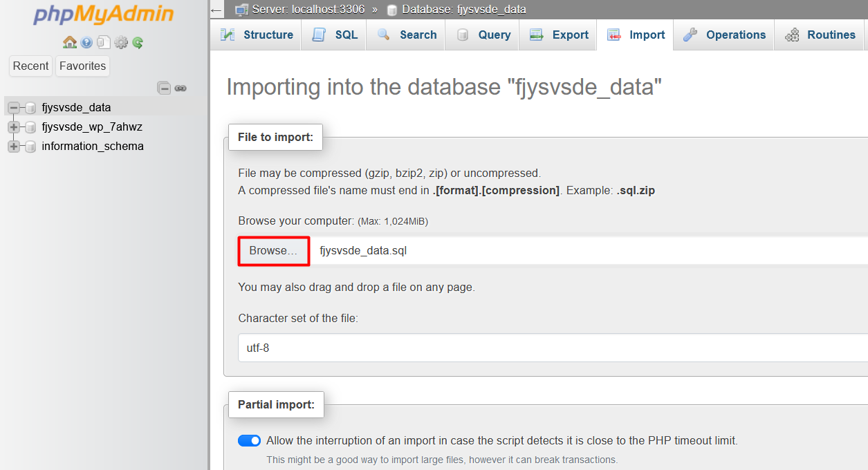Open the Export tab
Screen dimensions: 868x470
click(558, 35)
